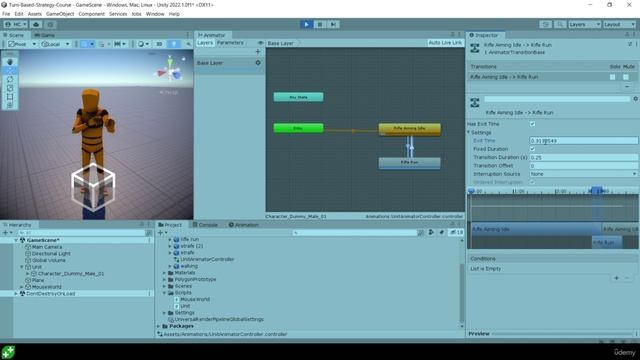Open Interruption Source dropdown
Screen dimensions: 640x360
[x=583, y=174]
